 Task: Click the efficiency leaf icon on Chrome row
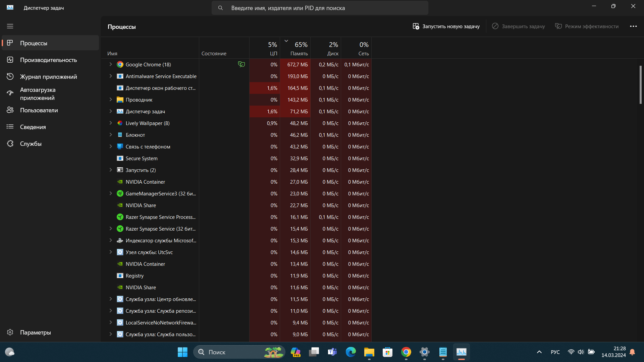241,64
